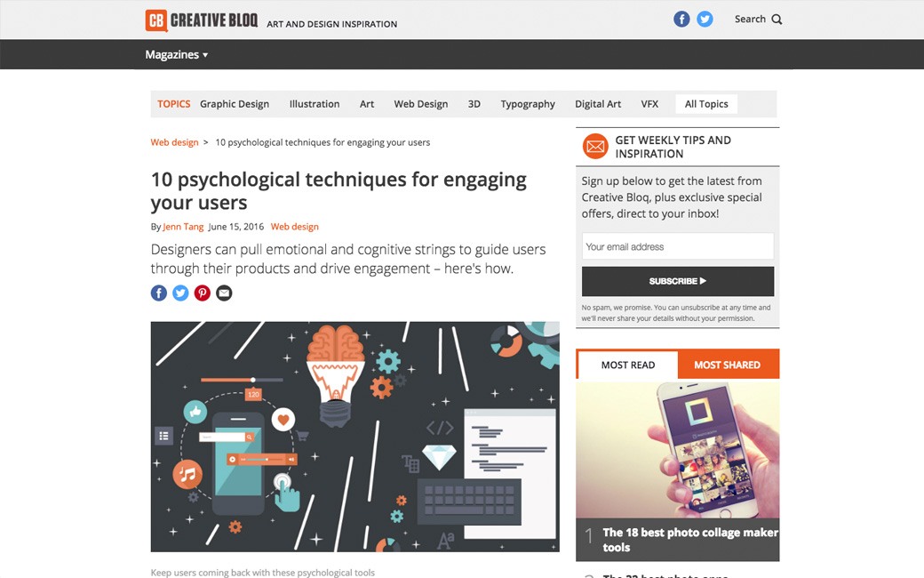Open the Illustration topic
The width and height of the screenshot is (924, 578).
315,104
